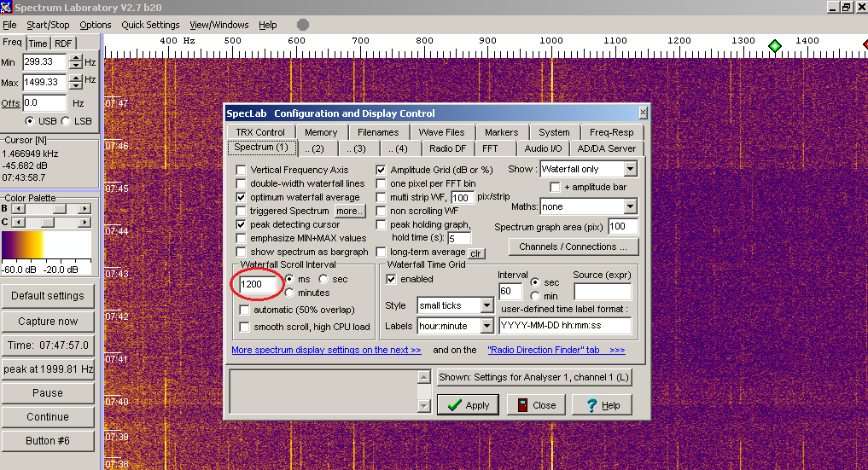Switch to the Markers tab
This screenshot has width=868, height=470.
[502, 132]
